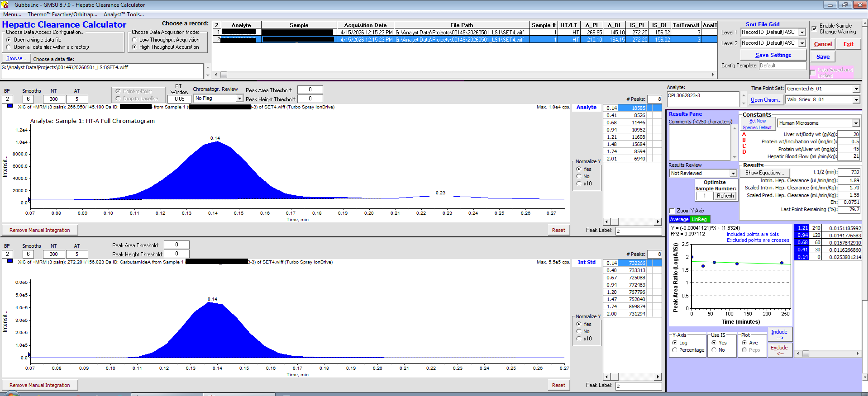Open the Valo_Sciex_8_01 dropdown
Screen dimensions: 868x396
pyautogui.click(x=856, y=100)
